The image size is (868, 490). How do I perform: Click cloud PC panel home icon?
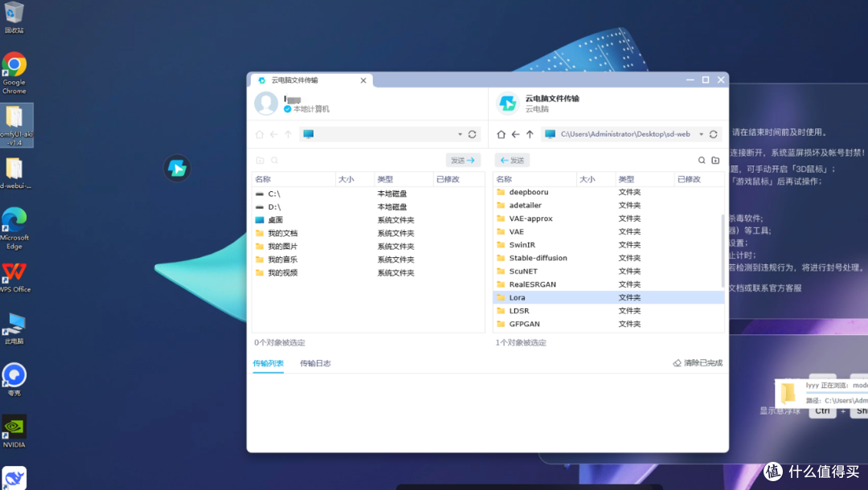coord(501,134)
